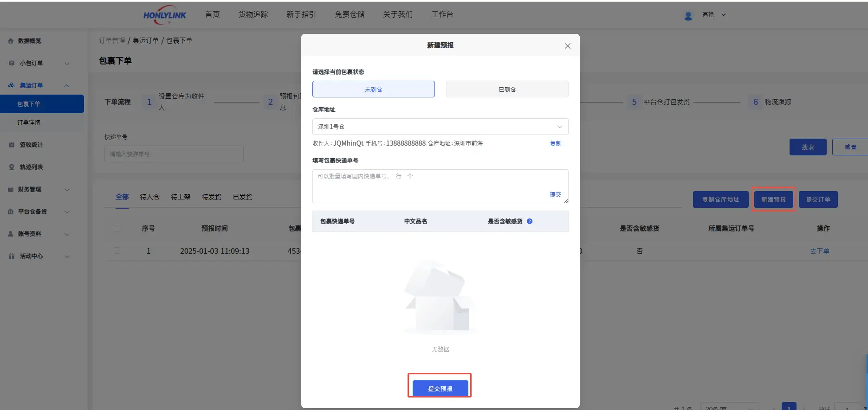Viewport: 868px width, 410px height.
Task: Click the sensitive goods help icon
Action: 530,222
